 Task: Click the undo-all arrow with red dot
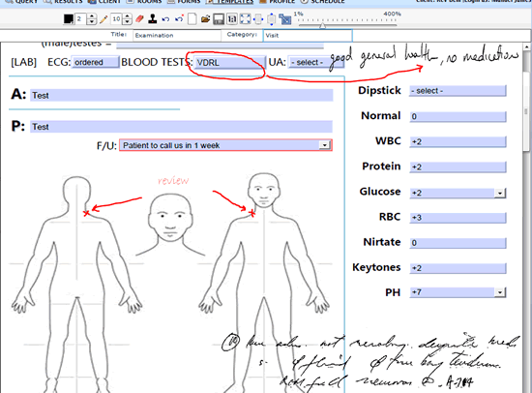(179, 18)
